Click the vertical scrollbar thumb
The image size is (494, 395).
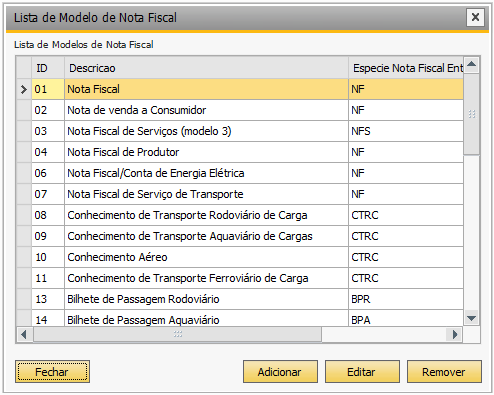coord(471,114)
